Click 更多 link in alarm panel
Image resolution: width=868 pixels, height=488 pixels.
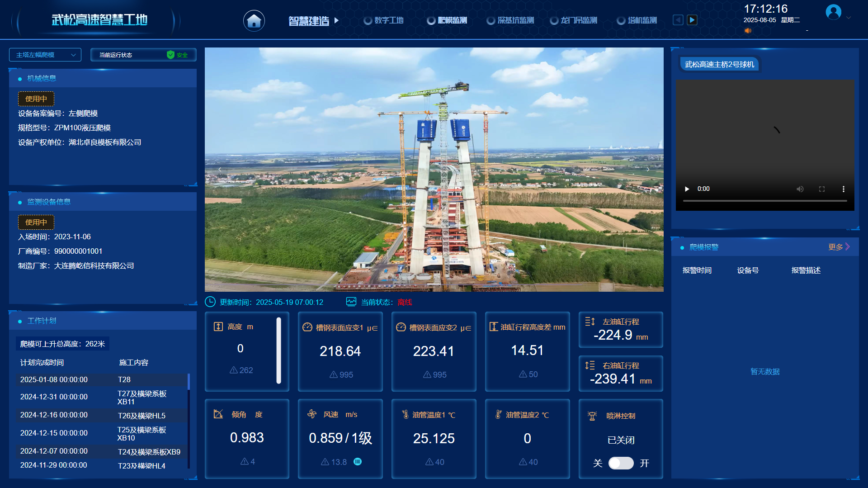click(x=839, y=247)
